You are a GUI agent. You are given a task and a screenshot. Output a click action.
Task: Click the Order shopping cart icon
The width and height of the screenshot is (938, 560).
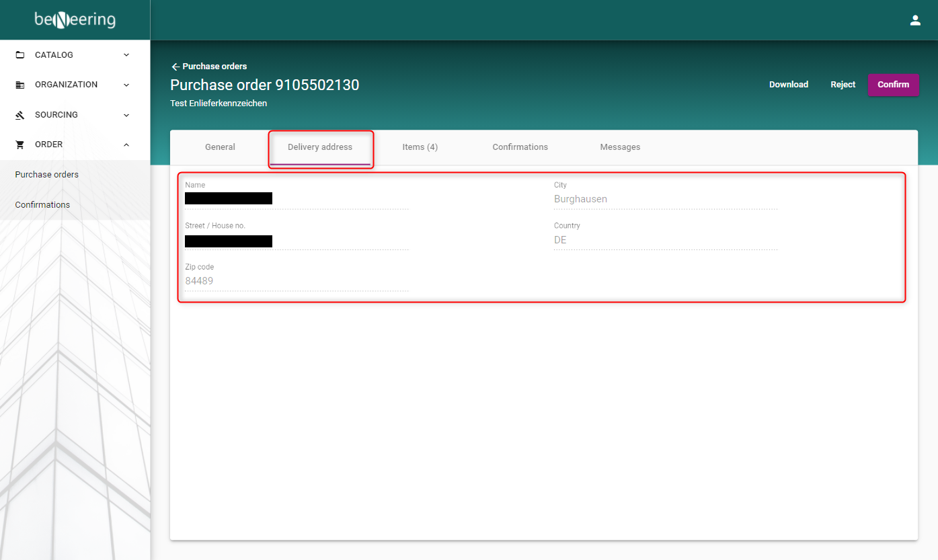(20, 145)
